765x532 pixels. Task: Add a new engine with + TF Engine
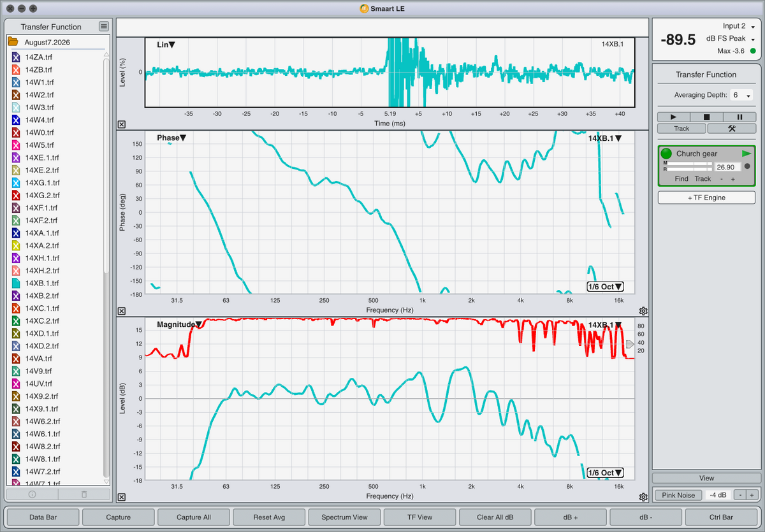(x=706, y=198)
